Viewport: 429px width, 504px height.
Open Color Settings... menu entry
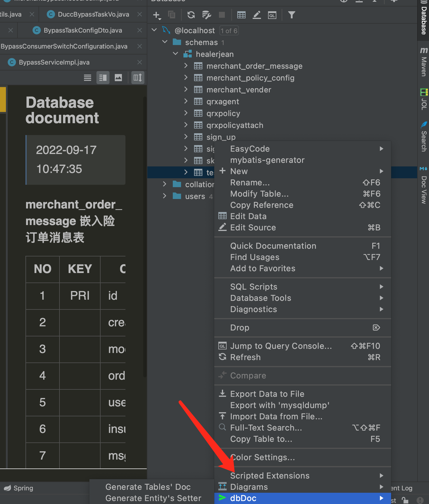point(303,457)
